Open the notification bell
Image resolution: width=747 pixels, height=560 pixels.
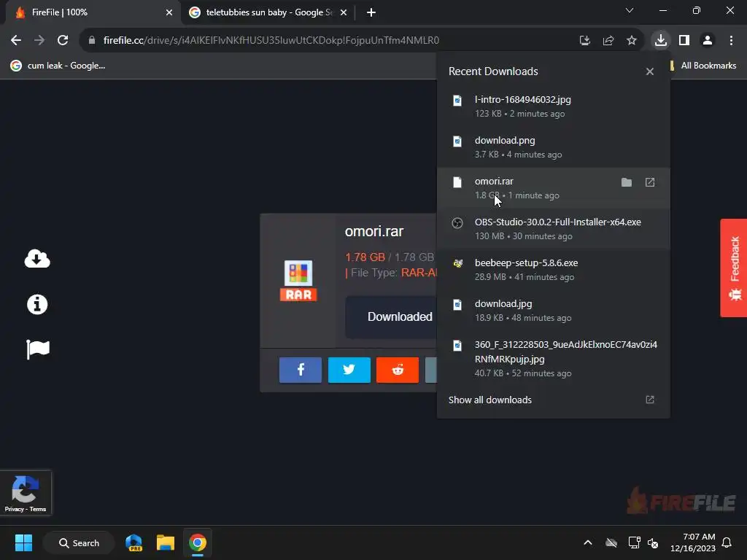[727, 542]
